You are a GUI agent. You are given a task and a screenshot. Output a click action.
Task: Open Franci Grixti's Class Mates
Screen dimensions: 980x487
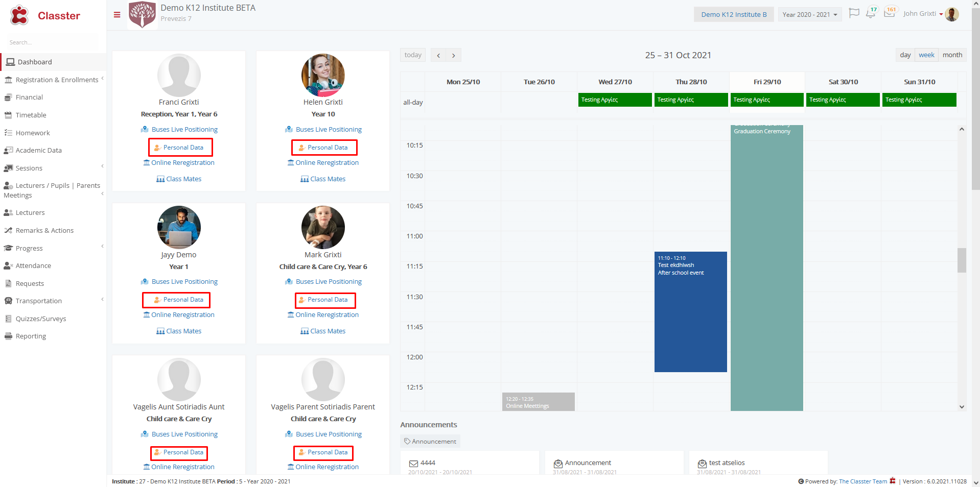[x=179, y=179]
